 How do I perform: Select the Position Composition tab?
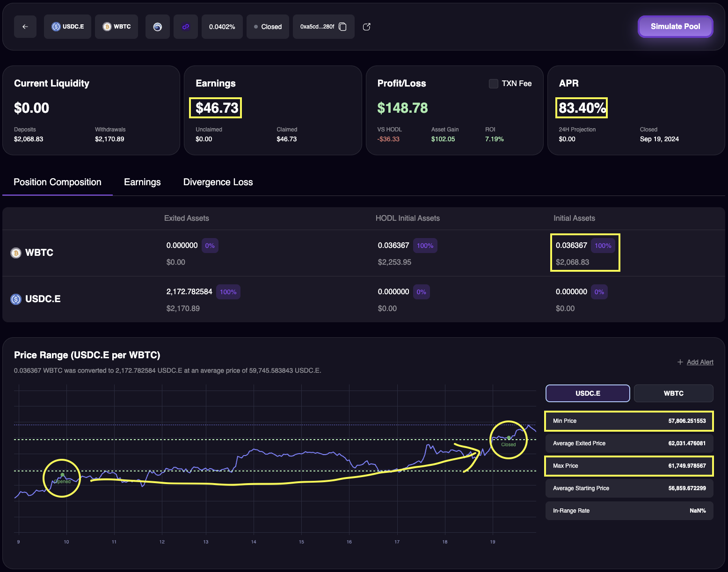coord(58,182)
